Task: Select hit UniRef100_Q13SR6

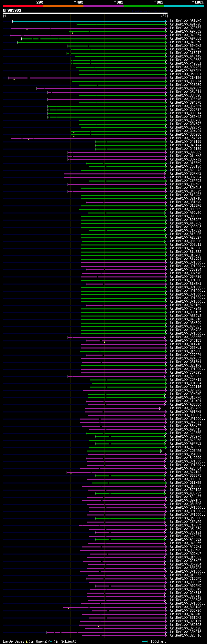Action: (186, 206)
